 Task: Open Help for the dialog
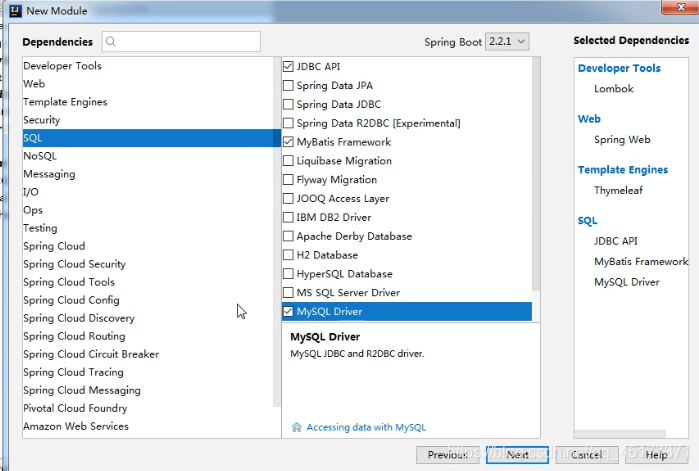coord(657,455)
